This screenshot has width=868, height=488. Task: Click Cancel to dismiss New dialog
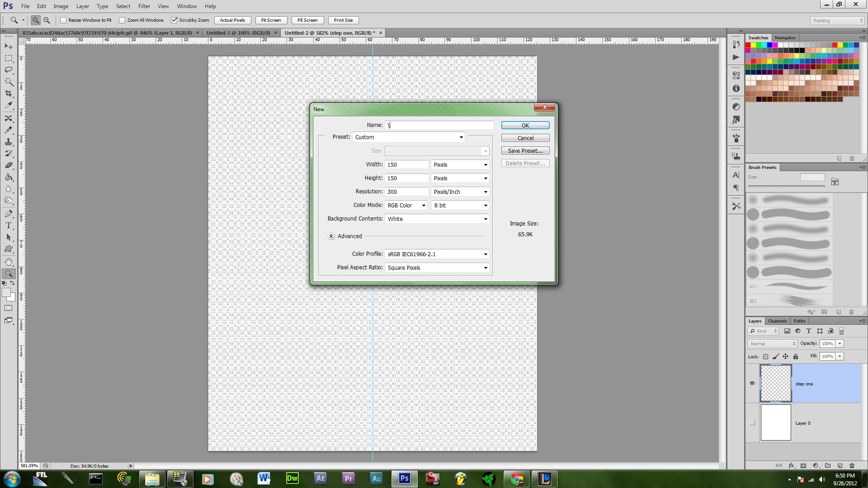tap(524, 138)
